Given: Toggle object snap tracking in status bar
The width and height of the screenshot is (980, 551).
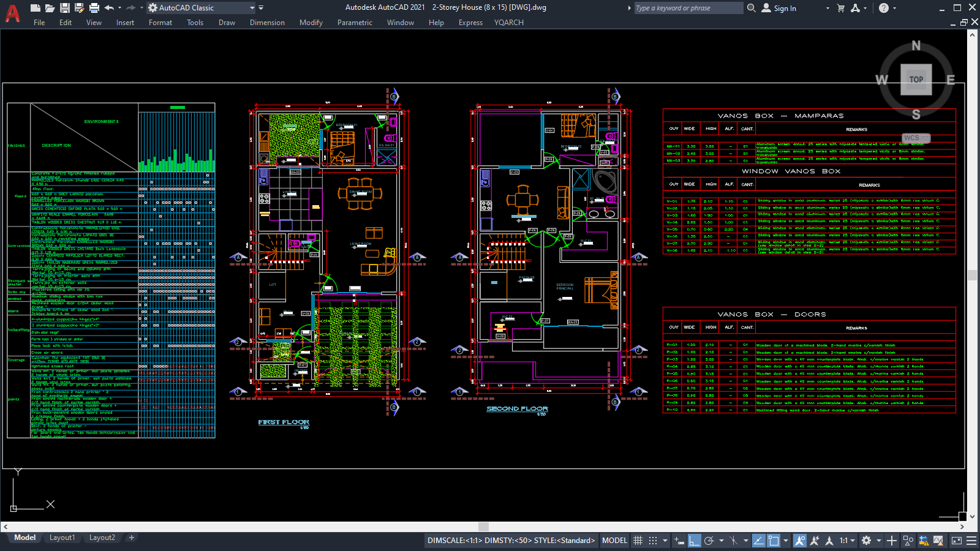Looking at the screenshot, I should tap(758, 541).
